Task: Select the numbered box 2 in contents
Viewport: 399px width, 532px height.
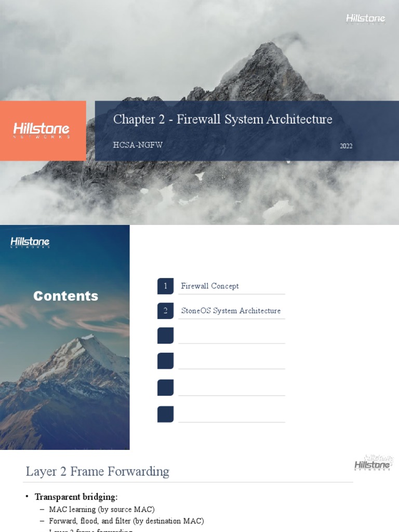Action: point(165,311)
